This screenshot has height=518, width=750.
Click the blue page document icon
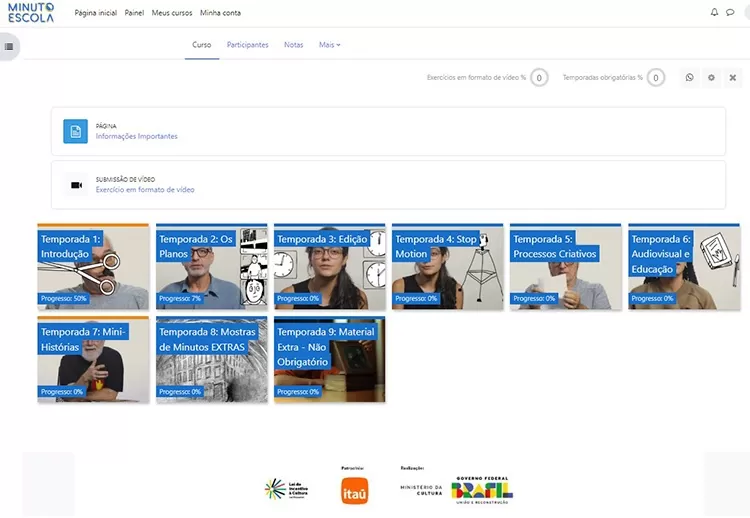pos(75,131)
